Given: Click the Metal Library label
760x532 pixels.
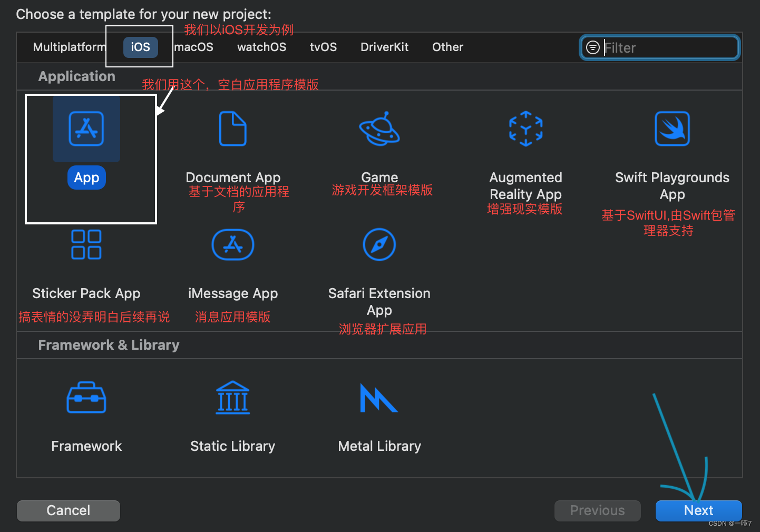Looking at the screenshot, I should tap(379, 446).
